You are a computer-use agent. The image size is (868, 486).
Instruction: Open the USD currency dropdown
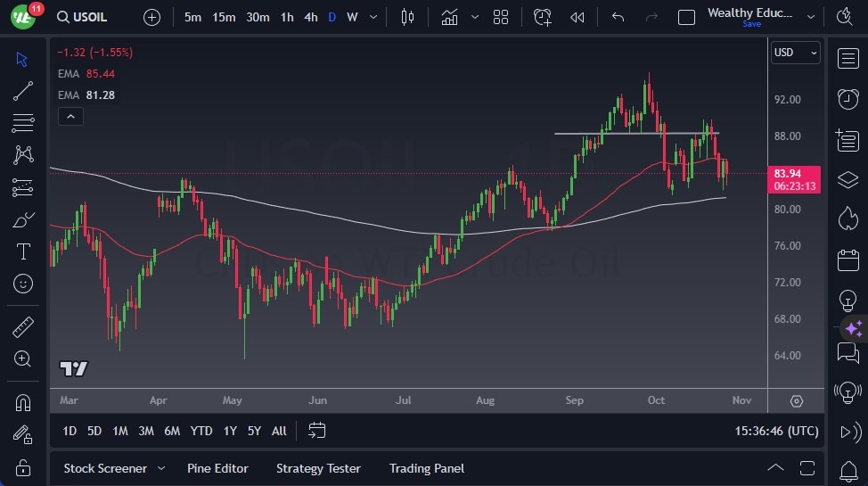794,53
